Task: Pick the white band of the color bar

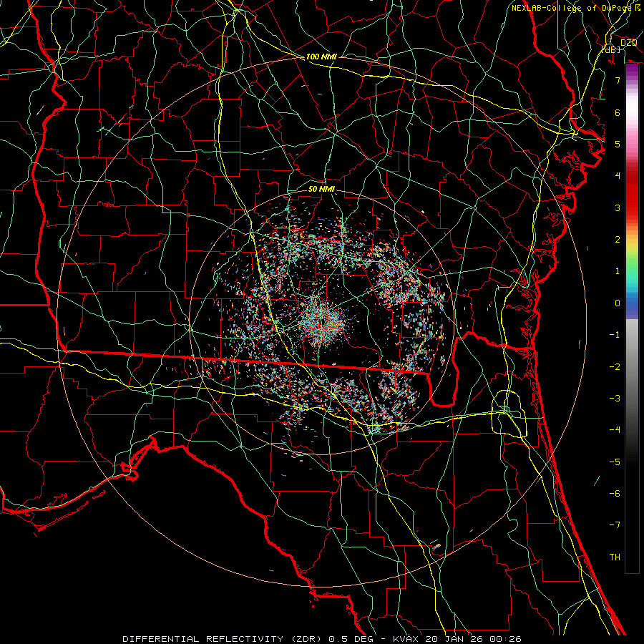Action: pos(632,106)
